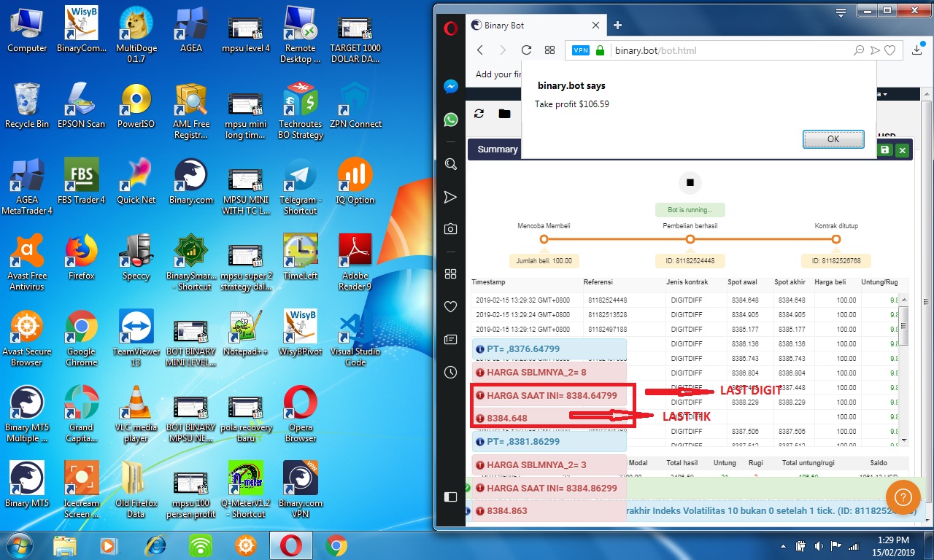Open sidebar Bookmarks heart

tap(451, 306)
